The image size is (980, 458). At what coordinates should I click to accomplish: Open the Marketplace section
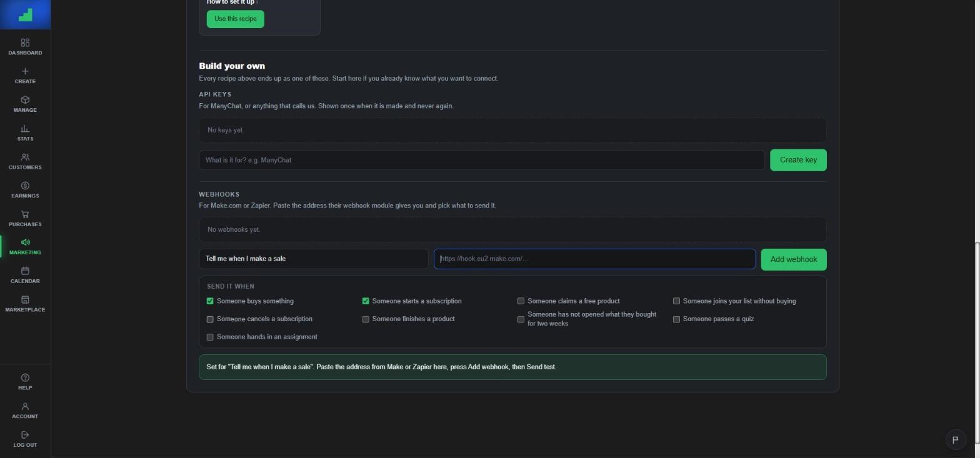[25, 304]
